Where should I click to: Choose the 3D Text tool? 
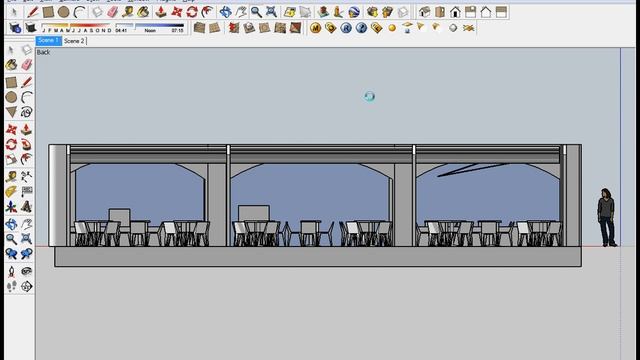27,207
